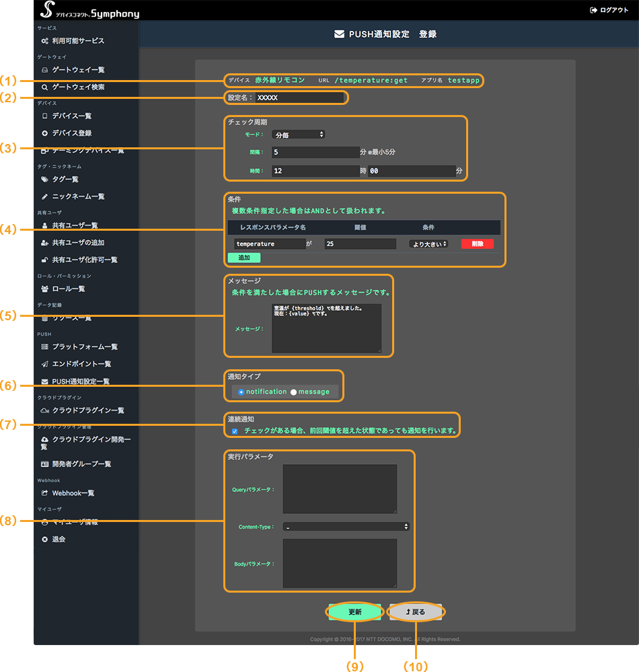This screenshot has height=672, width=639.
Task: Open the Content-Type dropdown
Action: click(346, 527)
